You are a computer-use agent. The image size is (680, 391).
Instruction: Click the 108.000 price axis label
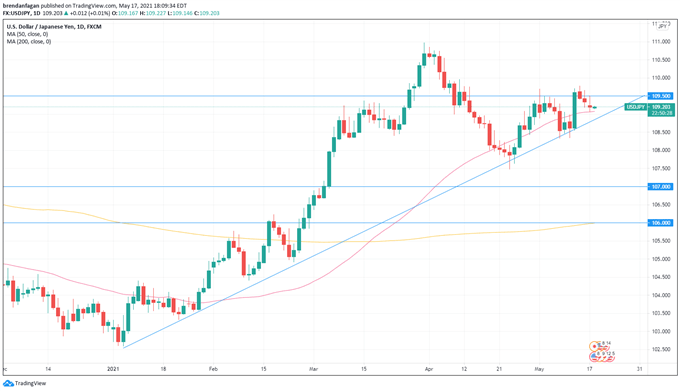pos(661,150)
